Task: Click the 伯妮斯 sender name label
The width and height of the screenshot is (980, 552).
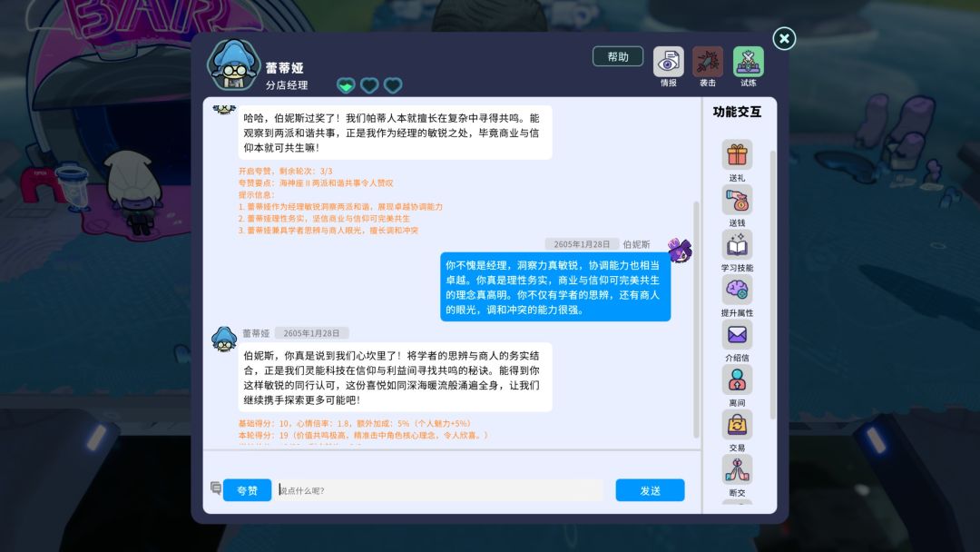Action: coord(636,244)
